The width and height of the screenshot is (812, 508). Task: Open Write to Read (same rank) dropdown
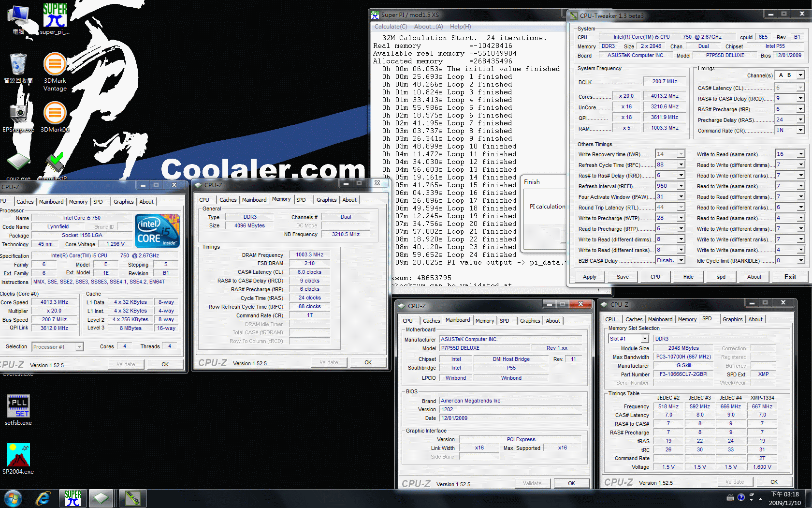point(800,154)
